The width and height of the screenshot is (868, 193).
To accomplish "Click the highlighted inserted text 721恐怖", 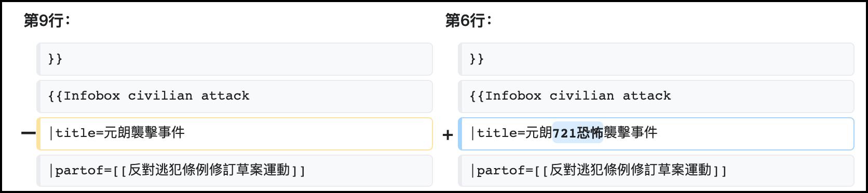I will [x=578, y=133].
